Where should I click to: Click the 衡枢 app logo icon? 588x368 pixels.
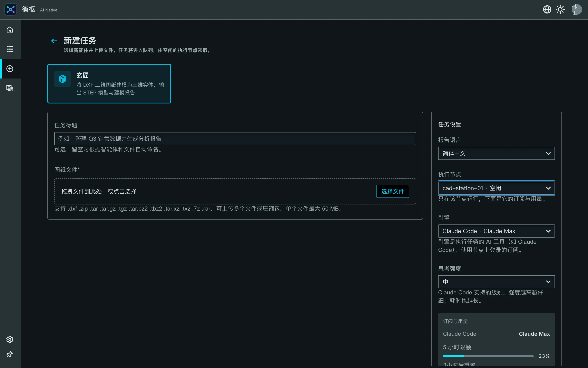(x=10, y=9)
